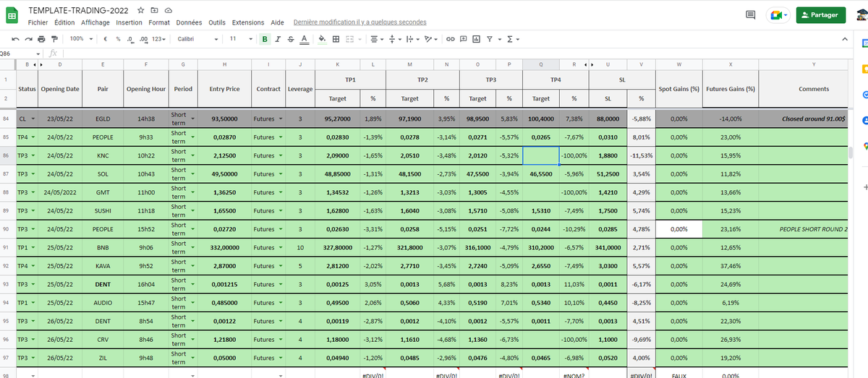Viewport: 868px width, 378px height.
Task: Insert a chart
Action: (x=477, y=38)
